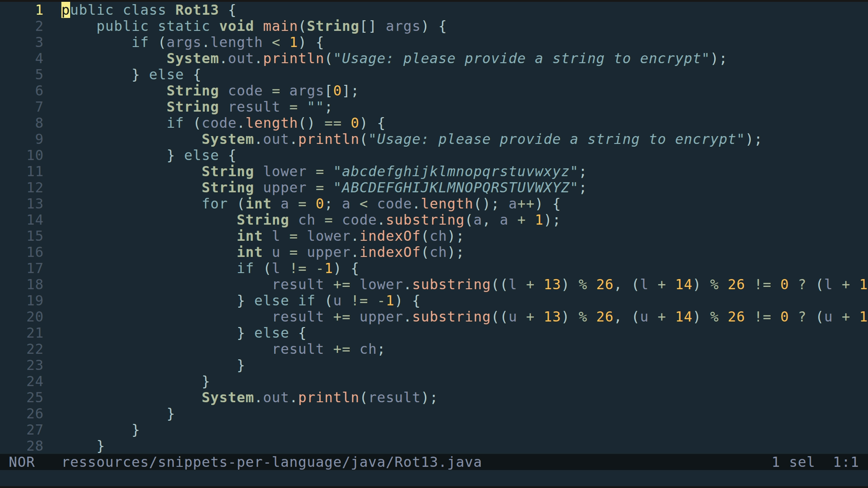Place cursor on line number 1
This screenshot has height=488, width=868.
click(x=39, y=10)
